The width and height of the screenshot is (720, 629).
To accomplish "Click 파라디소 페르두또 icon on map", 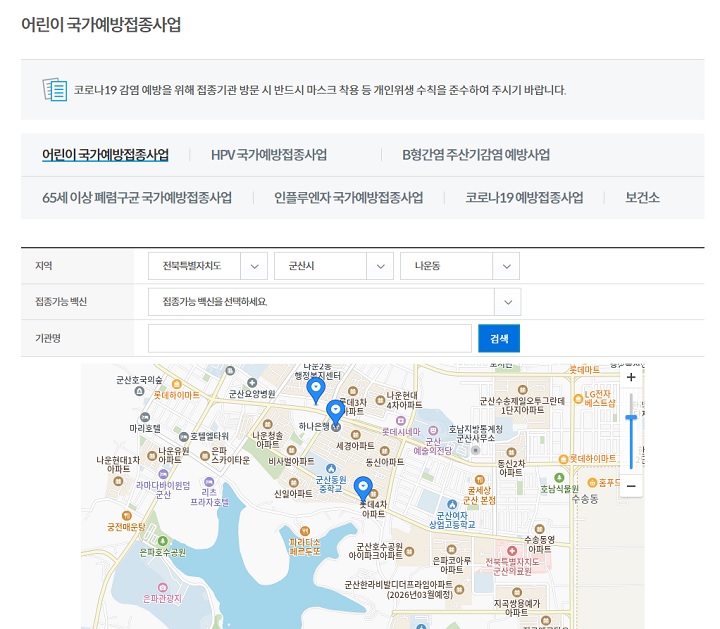I will click(305, 532).
